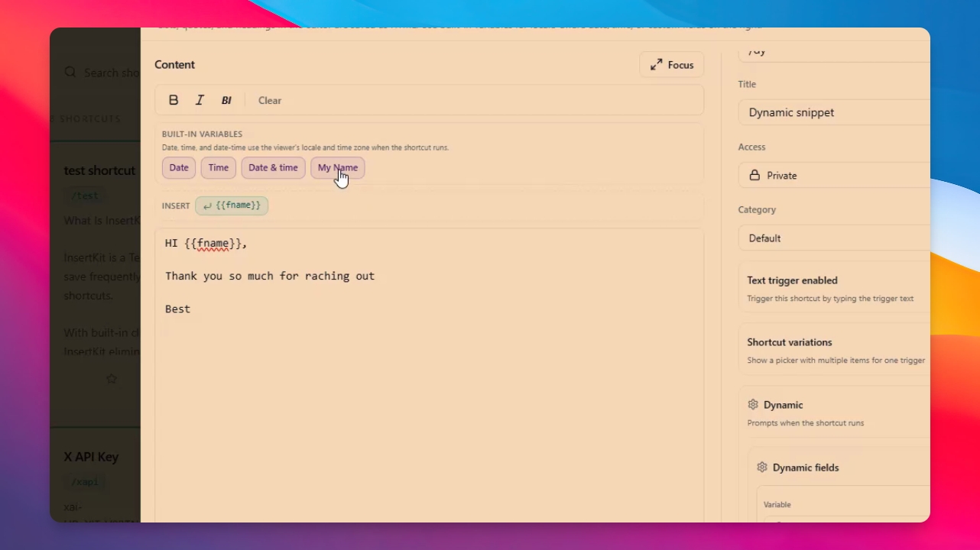Insert the {{fname}} variable chip
Screen dimensions: 980x550
pyautogui.click(x=232, y=205)
